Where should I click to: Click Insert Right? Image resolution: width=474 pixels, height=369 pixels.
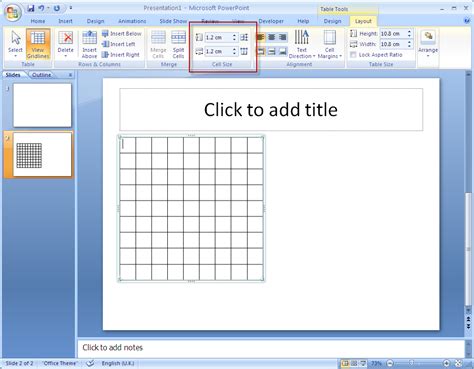[x=120, y=55]
